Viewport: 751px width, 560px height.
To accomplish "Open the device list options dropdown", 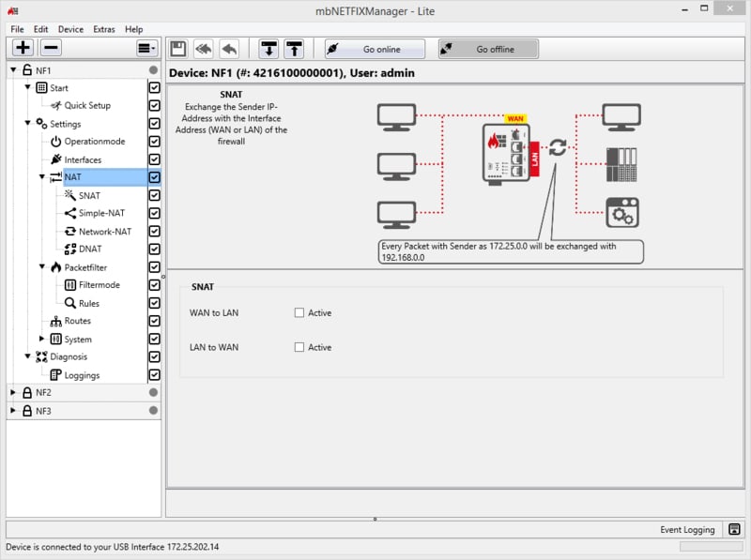I will tap(146, 48).
